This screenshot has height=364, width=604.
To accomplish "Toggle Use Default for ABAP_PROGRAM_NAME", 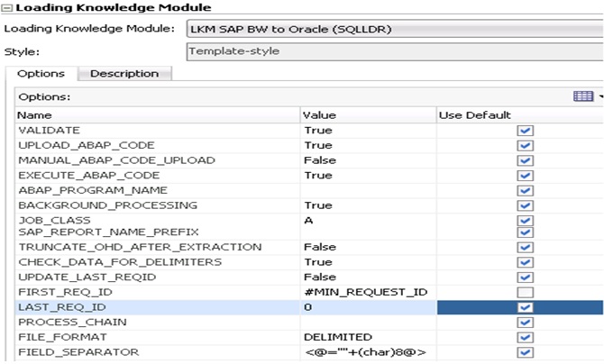I will pos(525,191).
